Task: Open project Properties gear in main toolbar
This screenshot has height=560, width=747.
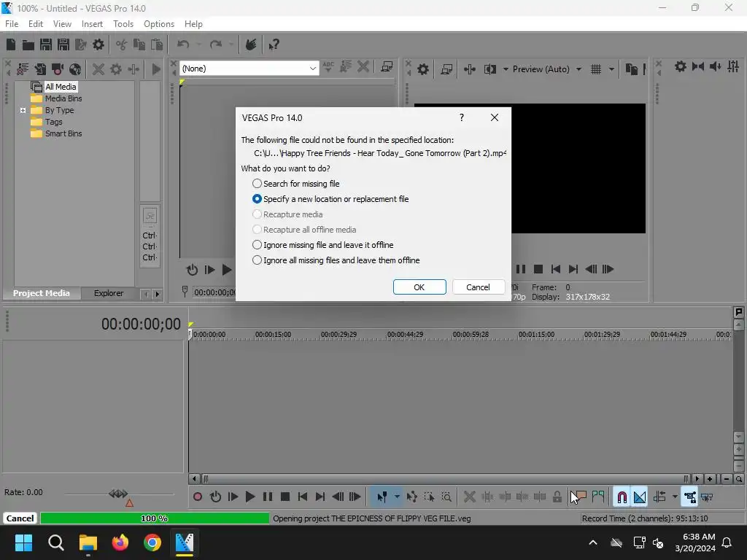Action: click(x=98, y=44)
